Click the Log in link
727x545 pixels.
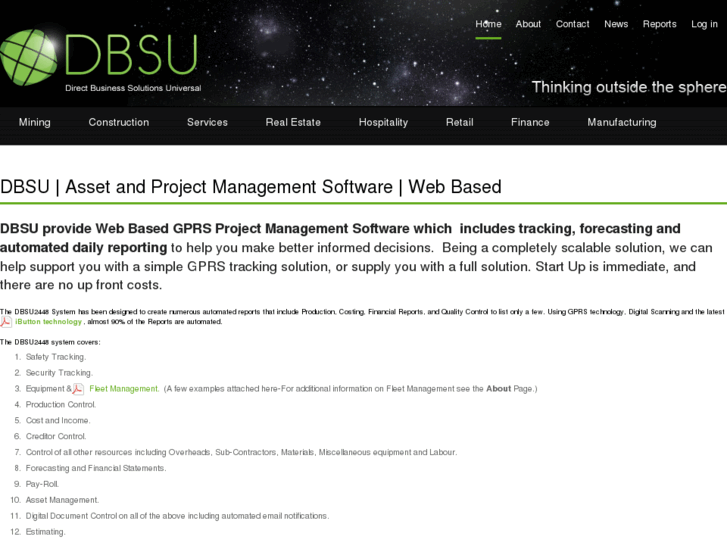[704, 24]
